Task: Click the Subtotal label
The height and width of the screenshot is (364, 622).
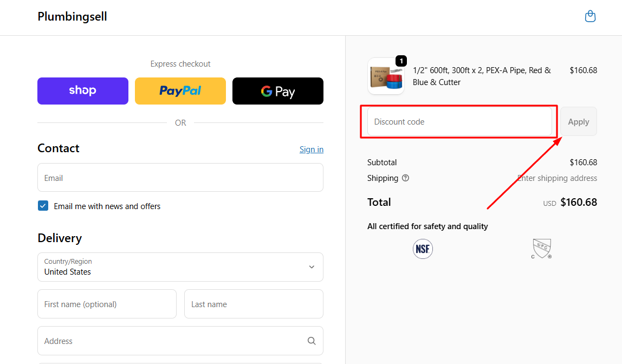Action: pos(382,162)
